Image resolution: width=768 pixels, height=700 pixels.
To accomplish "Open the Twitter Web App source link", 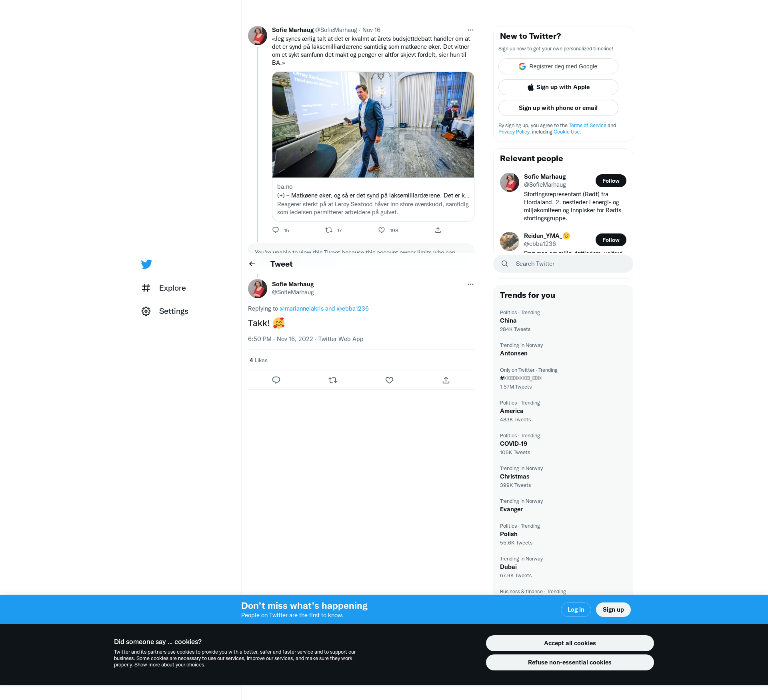I will pos(341,339).
